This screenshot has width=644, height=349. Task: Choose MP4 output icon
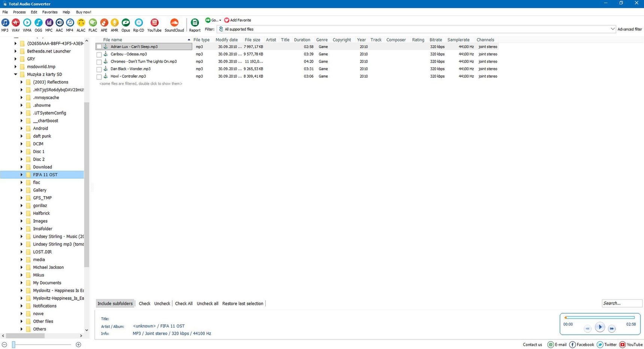point(70,22)
